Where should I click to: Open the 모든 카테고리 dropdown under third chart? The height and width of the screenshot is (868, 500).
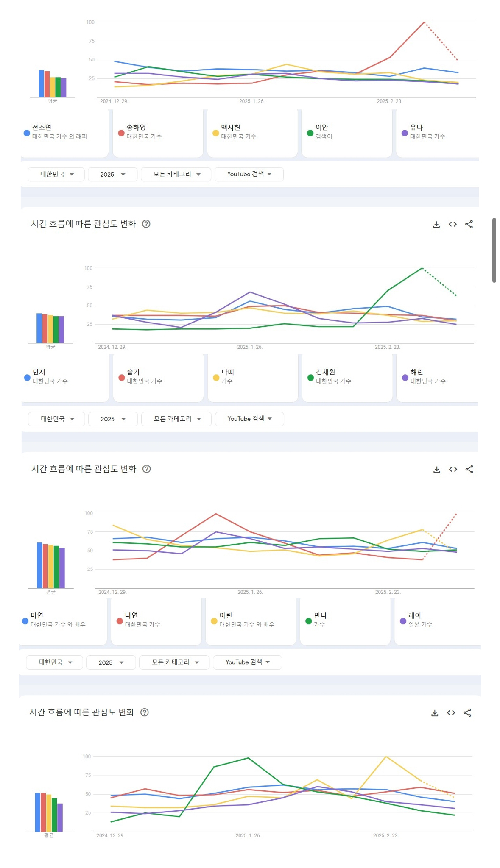[175, 662]
